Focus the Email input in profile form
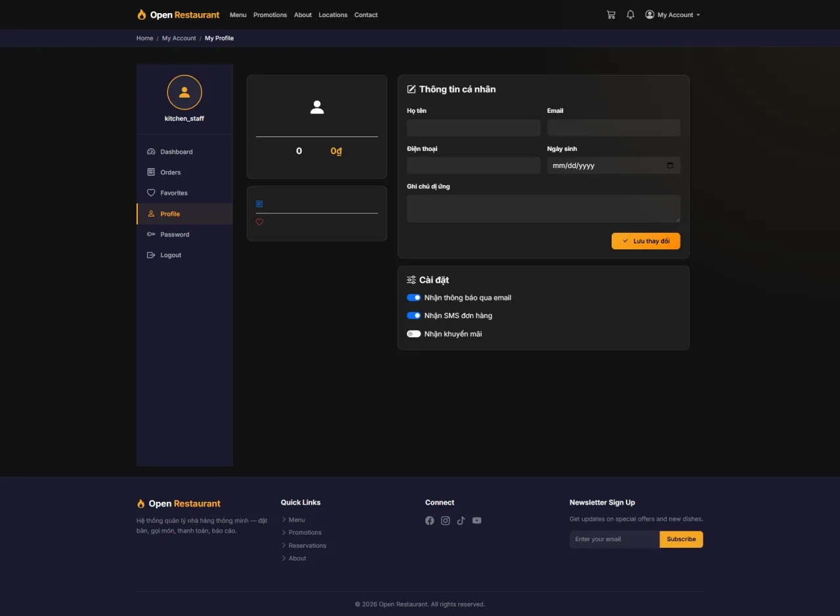This screenshot has height=616, width=840. [x=614, y=128]
